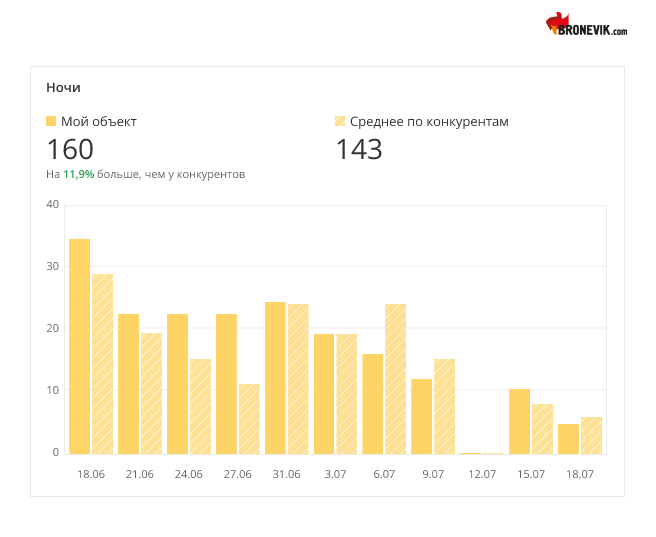
Task: Click the hatched competitor bar for 3.07
Action: (347, 394)
